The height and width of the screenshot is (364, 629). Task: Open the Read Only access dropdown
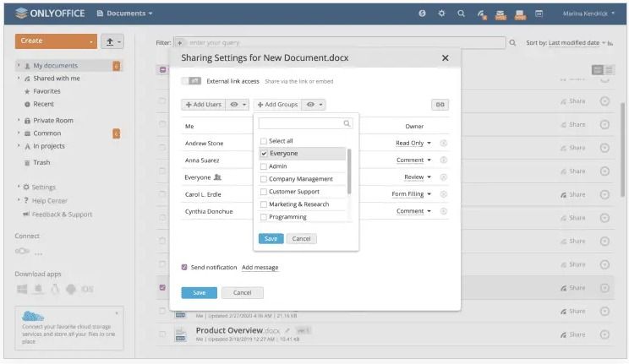click(413, 143)
